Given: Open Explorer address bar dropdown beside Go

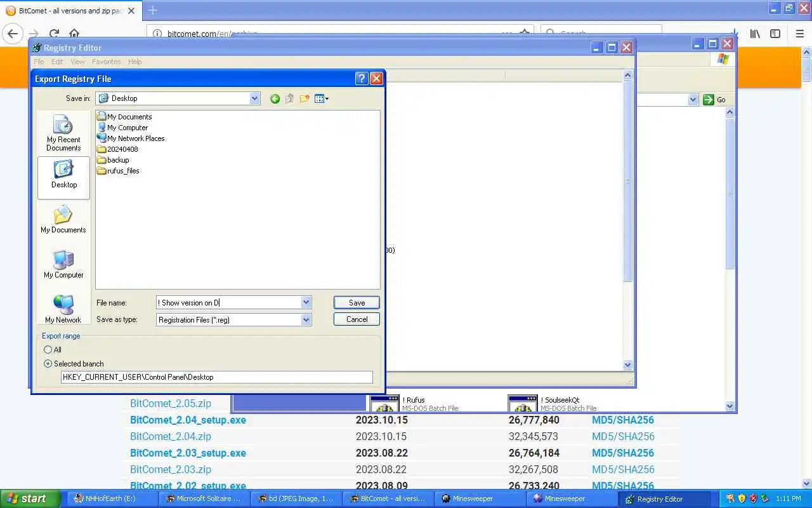Looking at the screenshot, I should 693,100.
